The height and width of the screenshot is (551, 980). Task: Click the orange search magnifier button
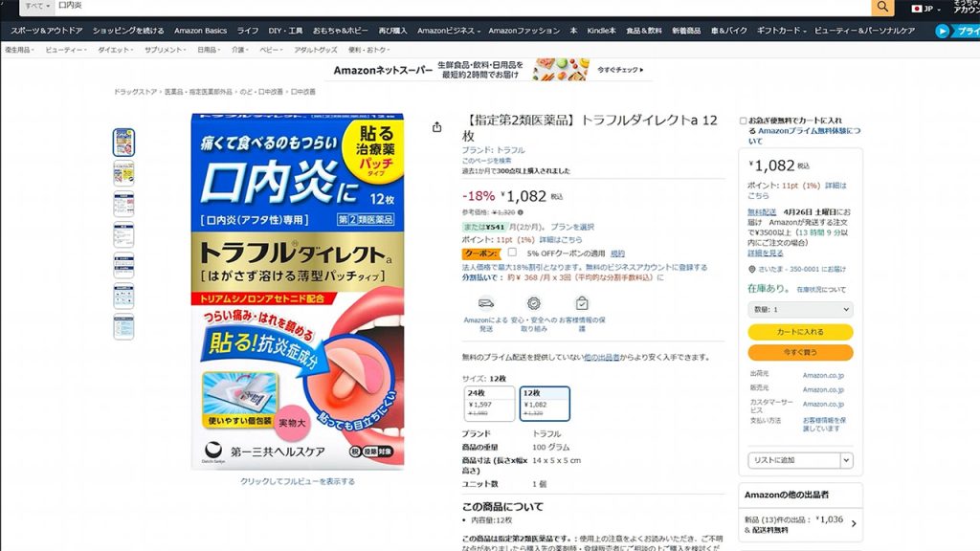(882, 8)
